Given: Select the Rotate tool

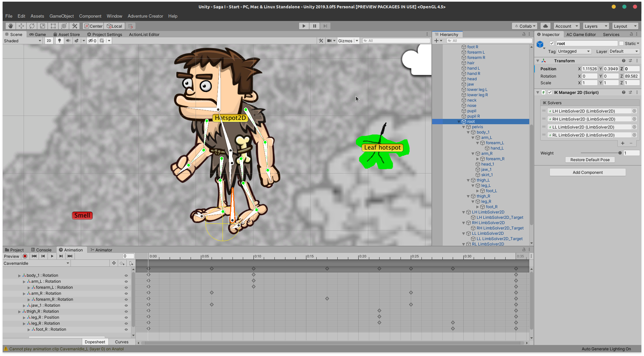Looking at the screenshot, I should point(32,26).
